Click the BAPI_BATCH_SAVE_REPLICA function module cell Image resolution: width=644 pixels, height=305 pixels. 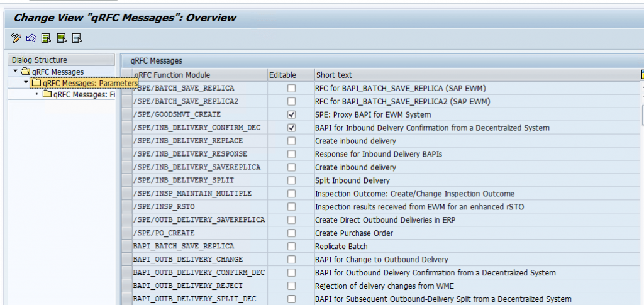click(x=199, y=247)
